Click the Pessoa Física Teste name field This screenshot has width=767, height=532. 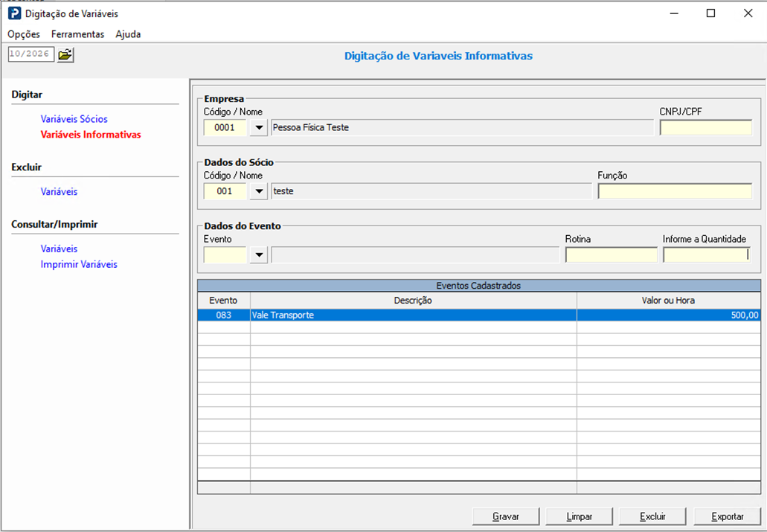tap(462, 128)
